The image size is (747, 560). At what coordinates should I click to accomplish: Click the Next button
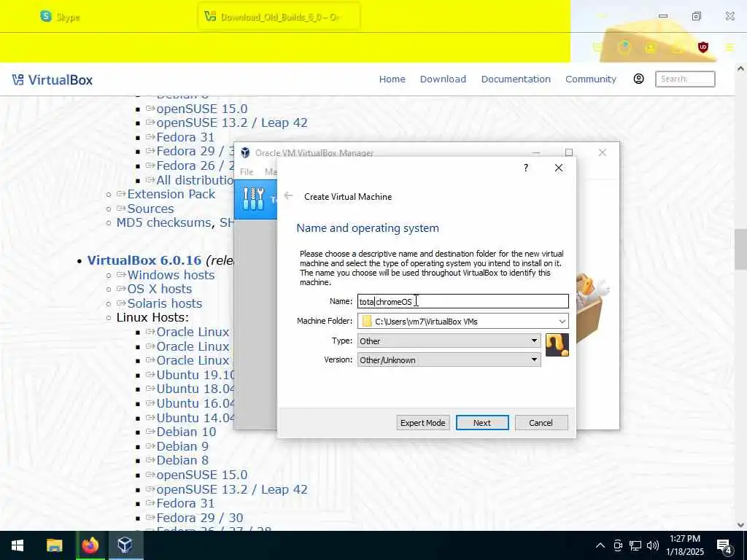(x=482, y=423)
